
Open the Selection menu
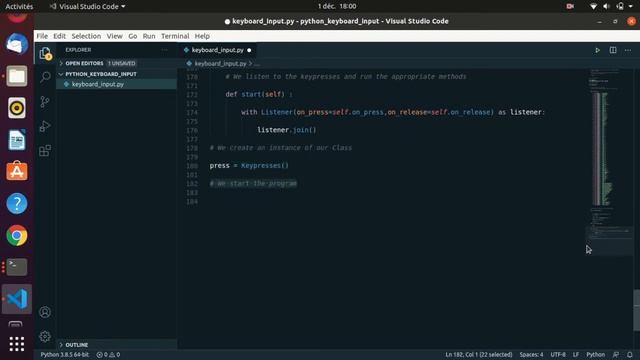click(x=86, y=36)
